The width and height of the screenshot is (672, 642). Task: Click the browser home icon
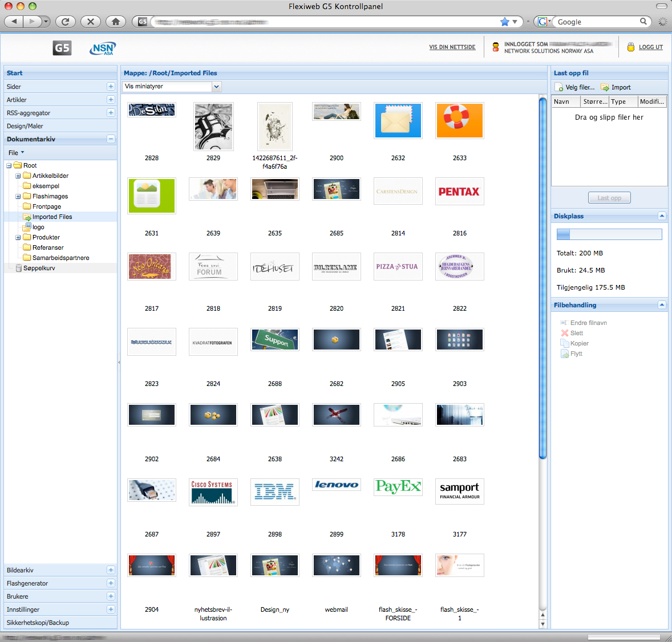pyautogui.click(x=116, y=22)
